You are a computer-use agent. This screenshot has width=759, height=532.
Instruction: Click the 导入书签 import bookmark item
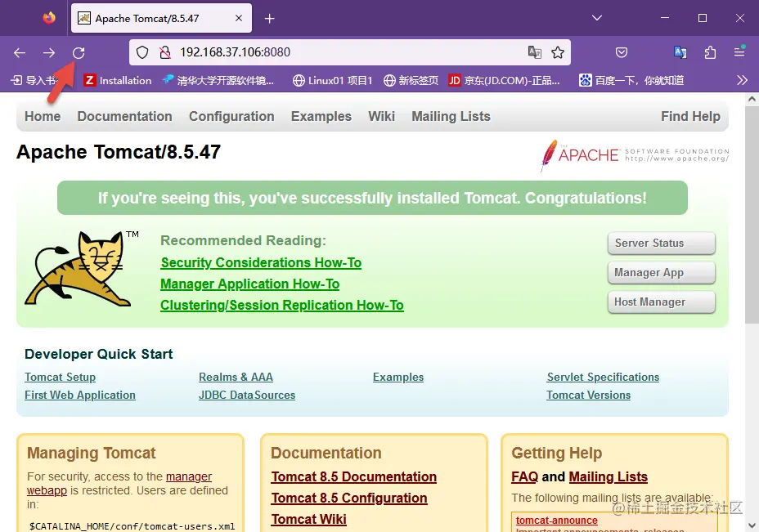point(34,80)
